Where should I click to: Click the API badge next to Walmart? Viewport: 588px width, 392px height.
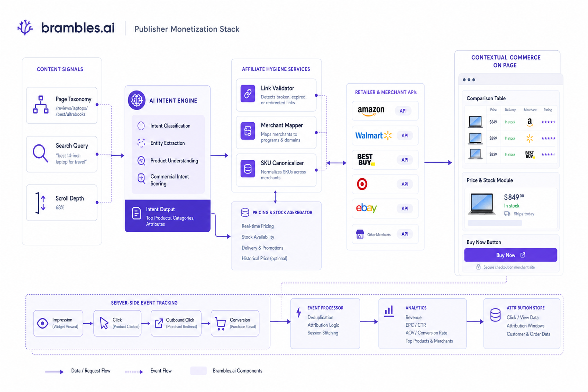pyautogui.click(x=405, y=136)
